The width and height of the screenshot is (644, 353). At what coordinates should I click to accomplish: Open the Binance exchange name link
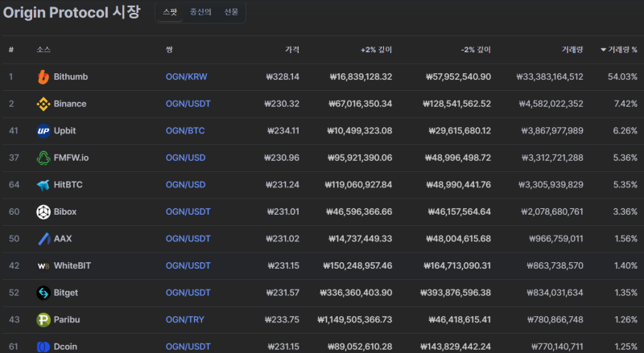70,104
